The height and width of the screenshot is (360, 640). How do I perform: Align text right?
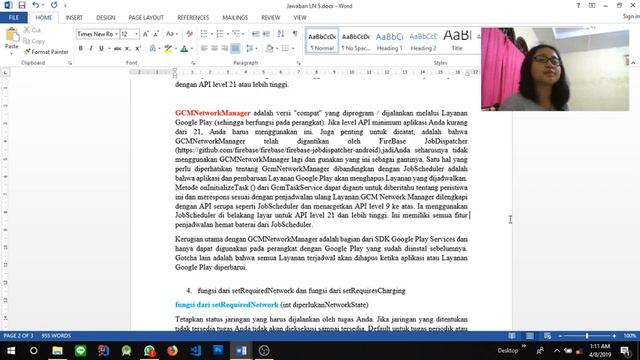point(224,48)
